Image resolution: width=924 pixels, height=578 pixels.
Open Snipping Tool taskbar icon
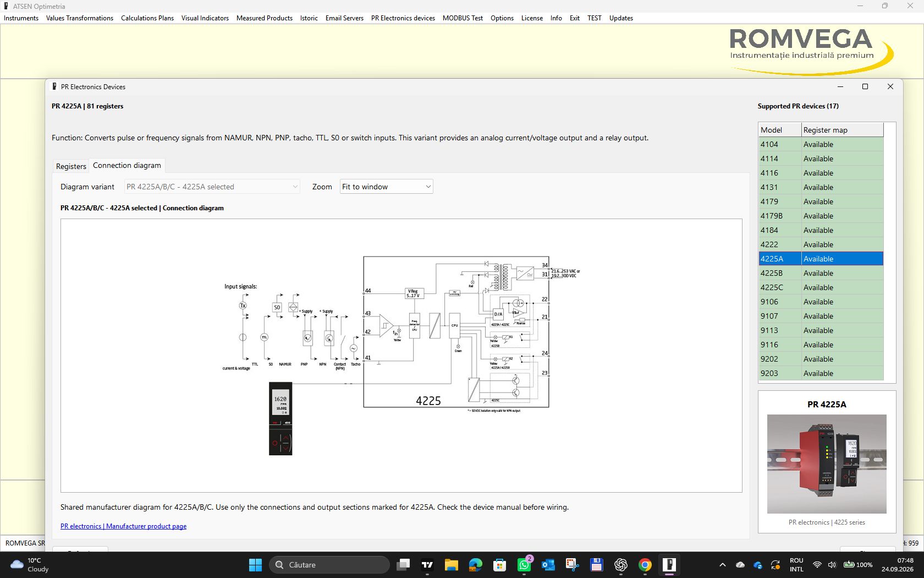[x=573, y=565]
